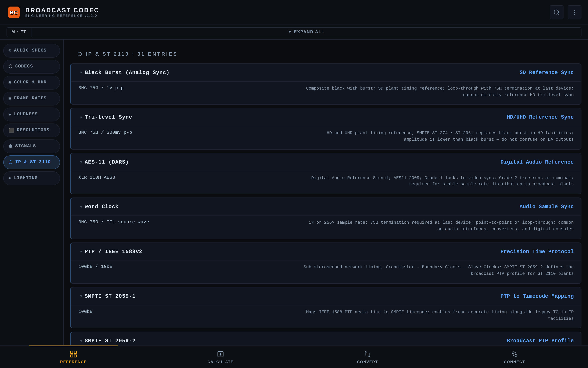Open the Frame Rates category
This screenshot has width=588, height=368.
[x=32, y=98]
